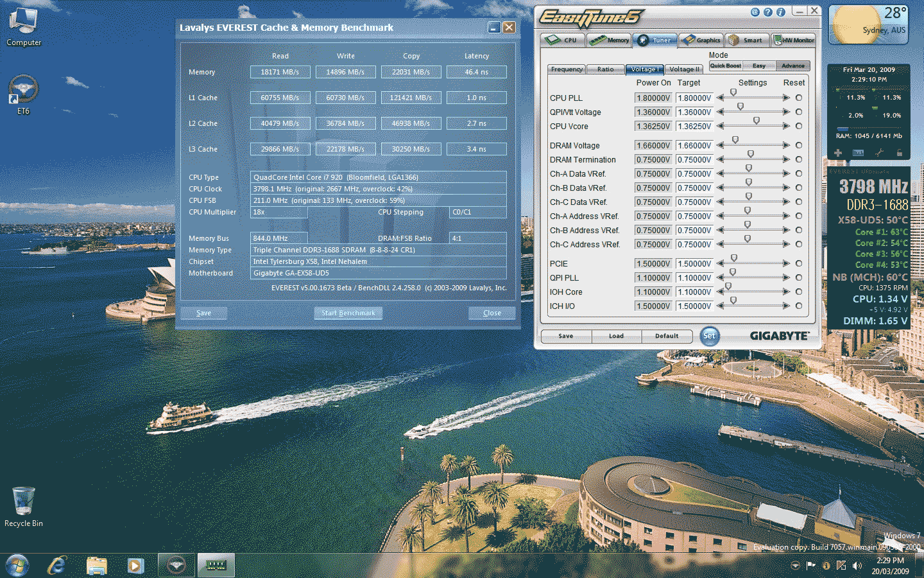Select the PCIE reset radio button

(799, 263)
